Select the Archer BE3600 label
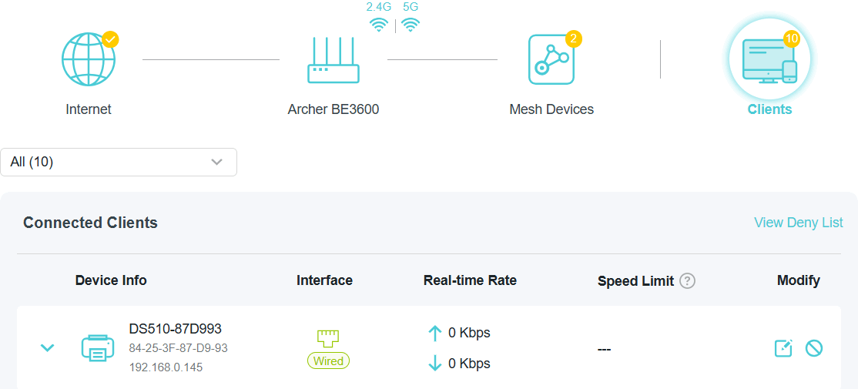868x389 pixels. click(x=333, y=109)
